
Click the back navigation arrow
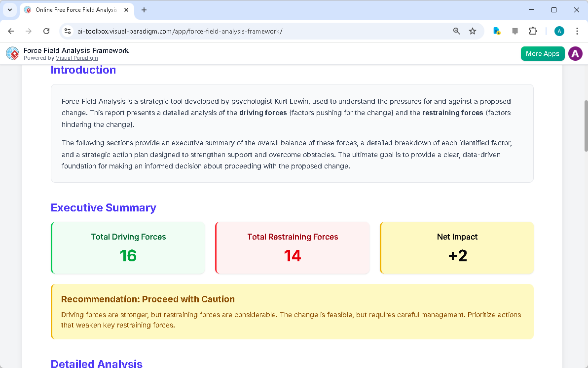(x=11, y=31)
